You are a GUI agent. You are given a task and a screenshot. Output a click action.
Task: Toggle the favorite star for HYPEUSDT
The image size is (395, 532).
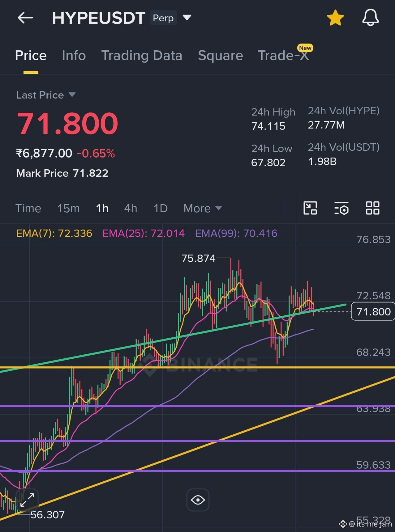click(335, 18)
